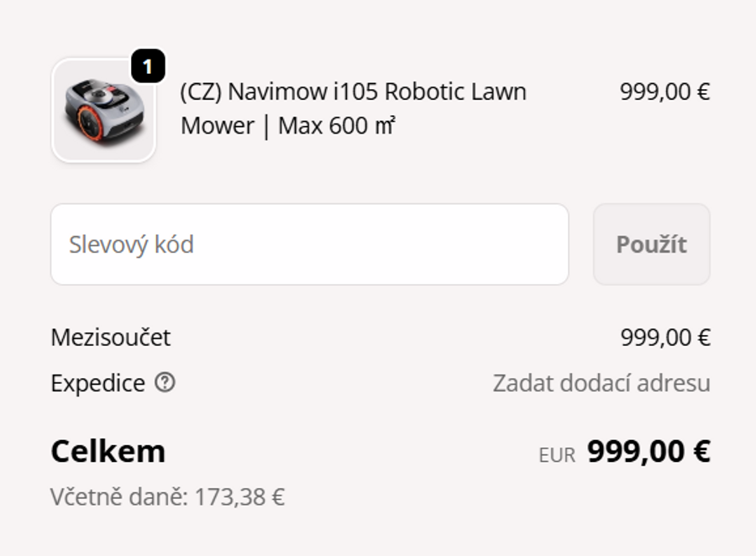Click the Slevový kód input field
The height and width of the screenshot is (556, 756).
(311, 244)
